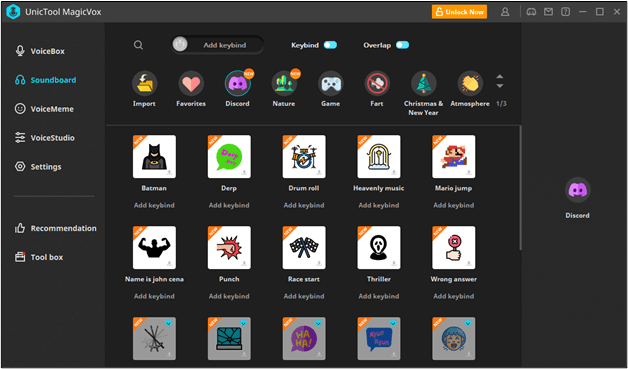Viewport: 628px width, 369px height.
Task: Add keybind for Name is john cena
Action: [x=154, y=296]
